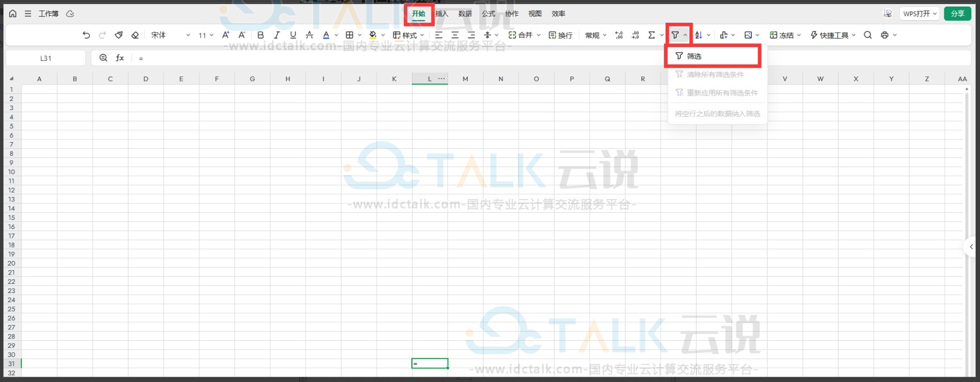980x382 pixels.
Task: Click the formula bar input
Action: (x=553, y=58)
